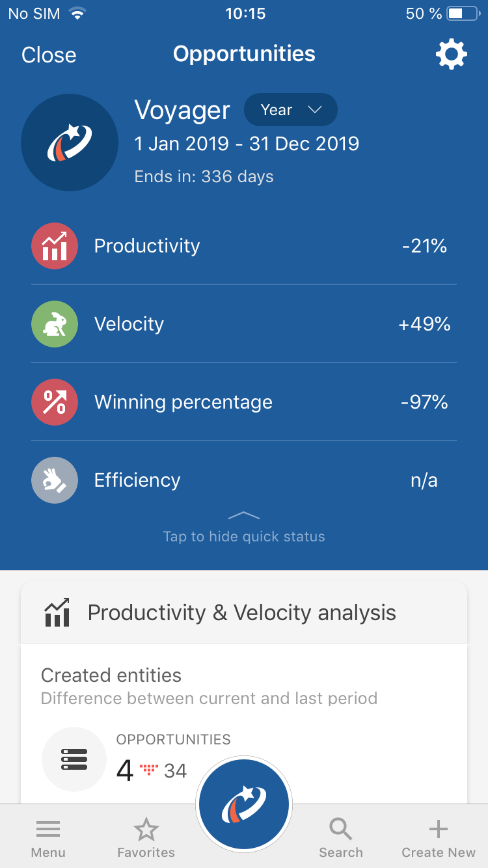Tap the Close button
This screenshot has height=868, width=488.
tap(49, 55)
